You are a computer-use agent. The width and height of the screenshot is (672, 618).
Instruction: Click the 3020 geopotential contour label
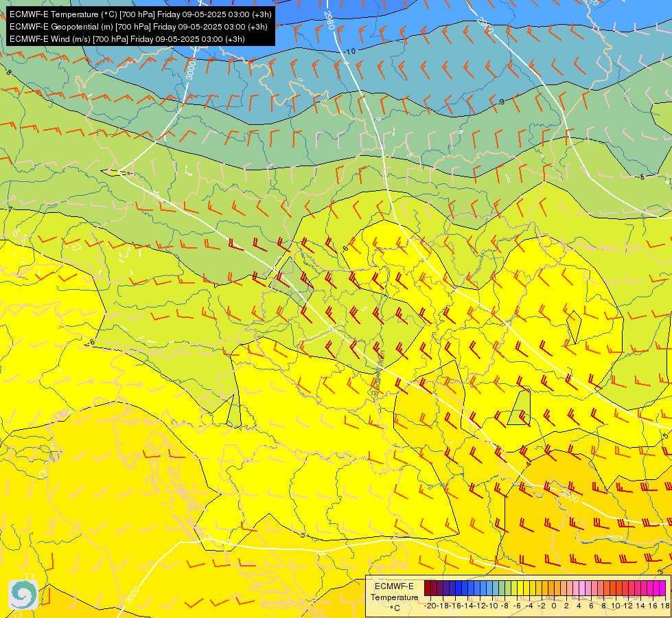pos(133,595)
